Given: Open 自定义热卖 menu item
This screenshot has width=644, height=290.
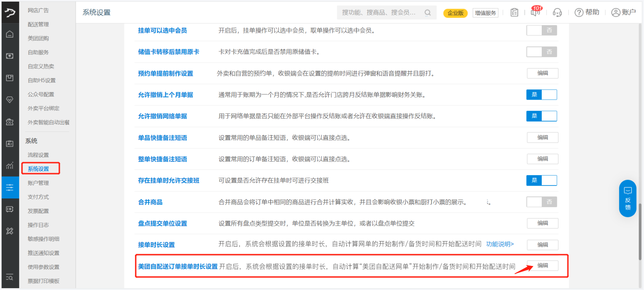Looking at the screenshot, I should (41, 66).
